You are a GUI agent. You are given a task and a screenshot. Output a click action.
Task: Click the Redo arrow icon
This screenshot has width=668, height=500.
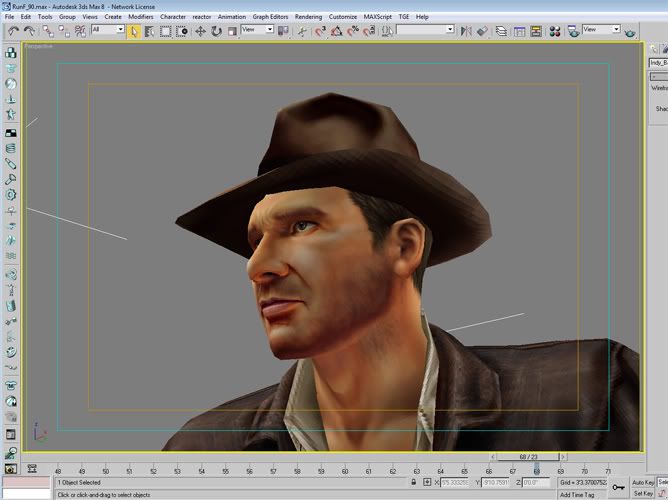tap(29, 31)
